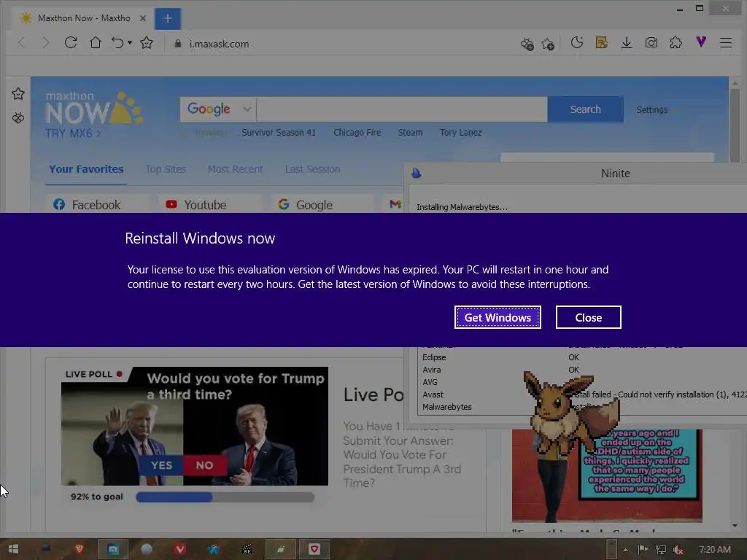Bookmark this page with the star icon

click(147, 43)
